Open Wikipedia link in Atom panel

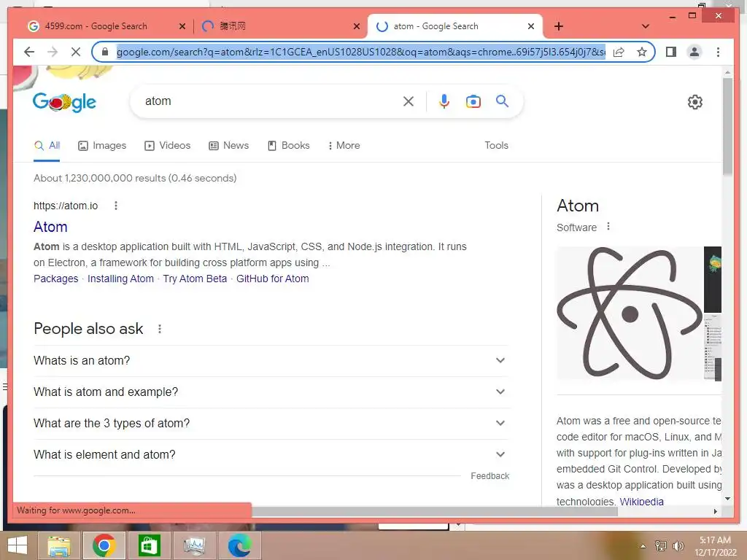(x=641, y=501)
